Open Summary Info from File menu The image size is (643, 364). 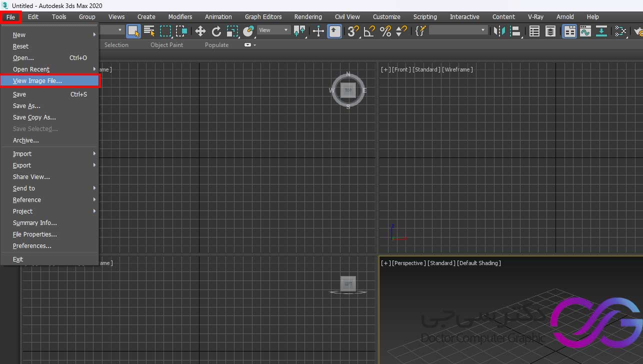(x=50, y=223)
